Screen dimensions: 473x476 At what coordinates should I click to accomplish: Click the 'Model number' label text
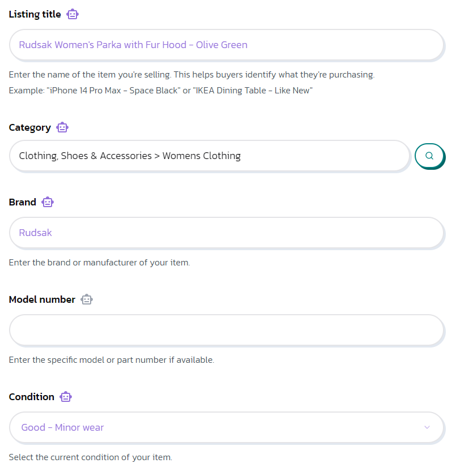pyautogui.click(x=42, y=299)
